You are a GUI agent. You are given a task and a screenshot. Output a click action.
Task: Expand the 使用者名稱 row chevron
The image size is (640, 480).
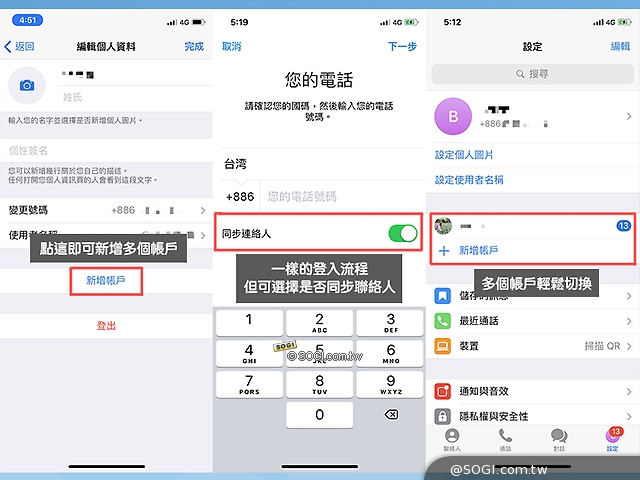tap(203, 236)
